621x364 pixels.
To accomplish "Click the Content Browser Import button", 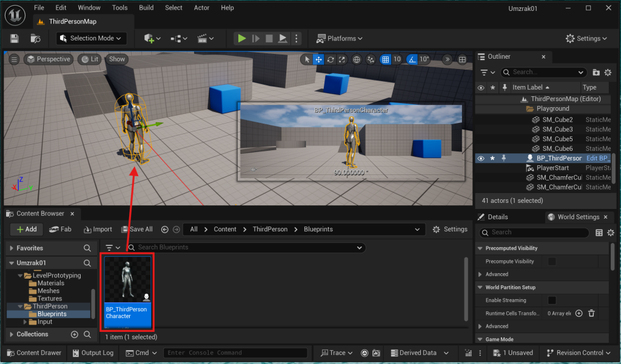I will tap(98, 229).
